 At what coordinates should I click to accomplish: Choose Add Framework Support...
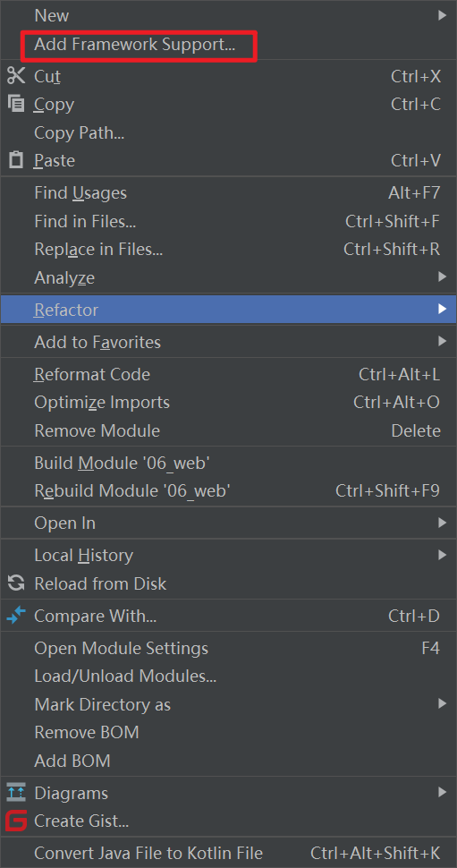pyautogui.click(x=229, y=45)
